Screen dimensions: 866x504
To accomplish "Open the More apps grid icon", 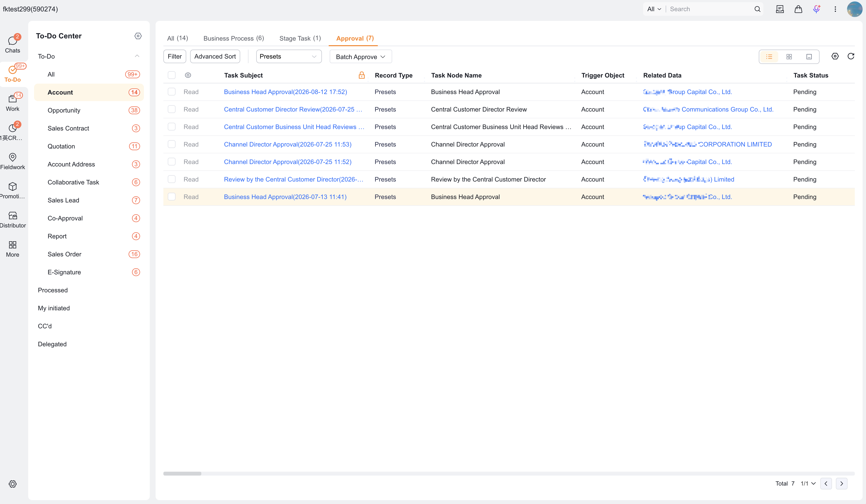I will coord(13,249).
